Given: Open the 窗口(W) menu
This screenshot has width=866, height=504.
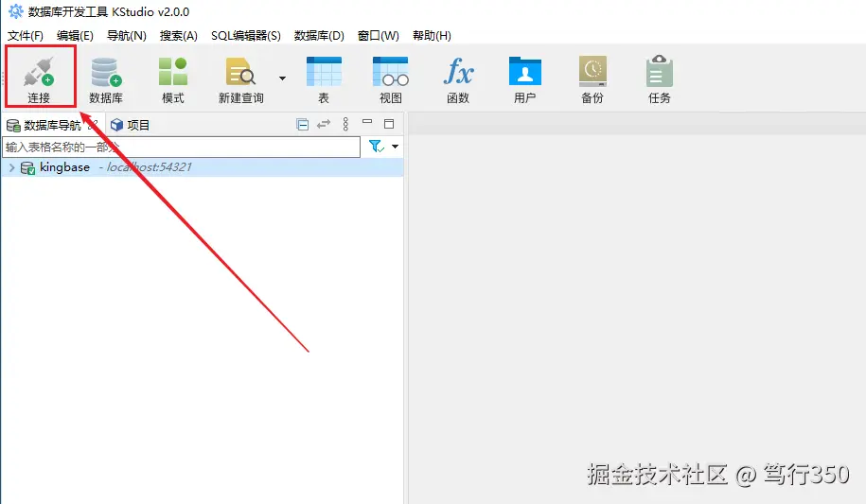Looking at the screenshot, I should point(379,36).
